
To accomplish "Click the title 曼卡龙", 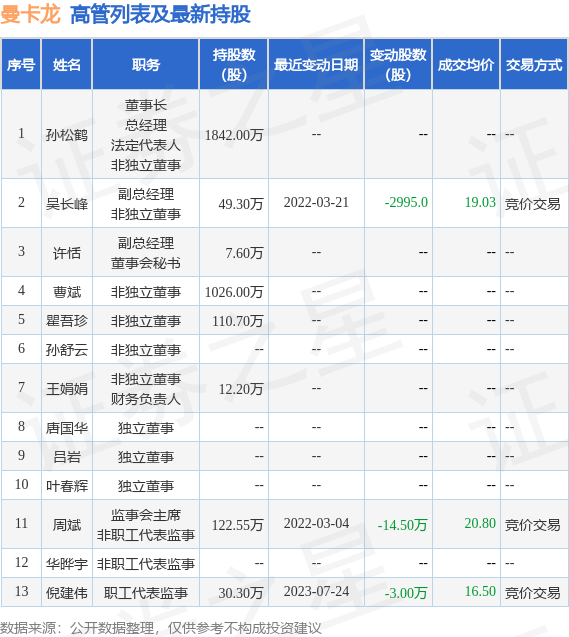I will (30, 15).
